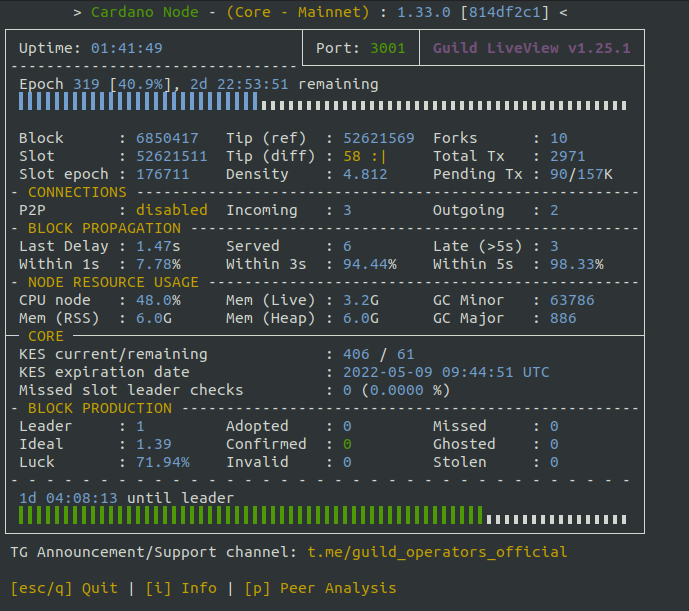This screenshot has width=689, height=611.
Task: Select the Total Tx value 2971
Action: pos(567,156)
